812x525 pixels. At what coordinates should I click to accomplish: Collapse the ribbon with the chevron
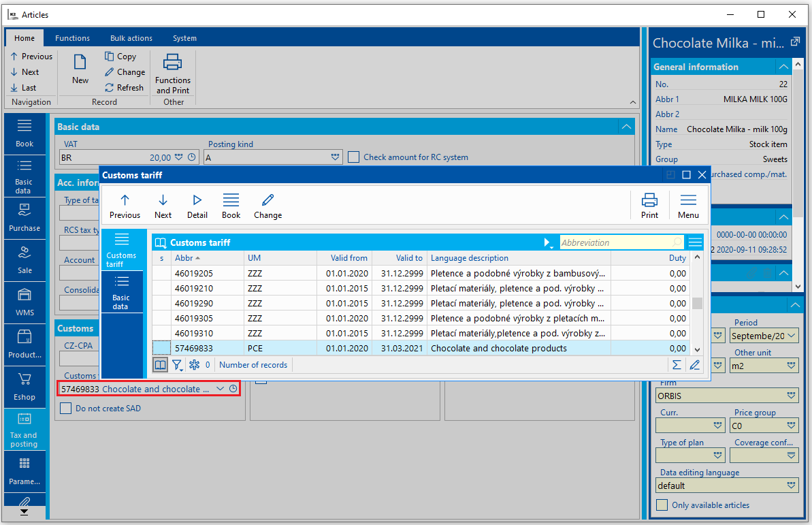coord(633,102)
